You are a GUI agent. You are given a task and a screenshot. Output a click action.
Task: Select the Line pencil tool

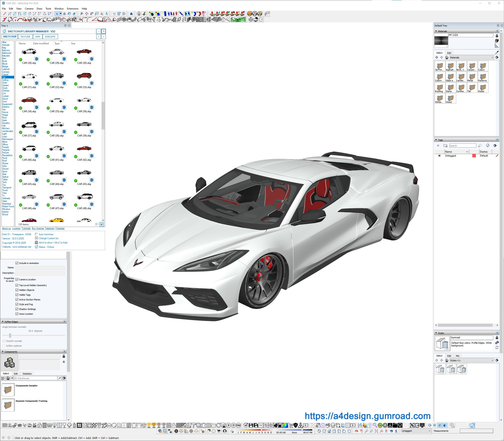pyautogui.click(x=5, y=14)
